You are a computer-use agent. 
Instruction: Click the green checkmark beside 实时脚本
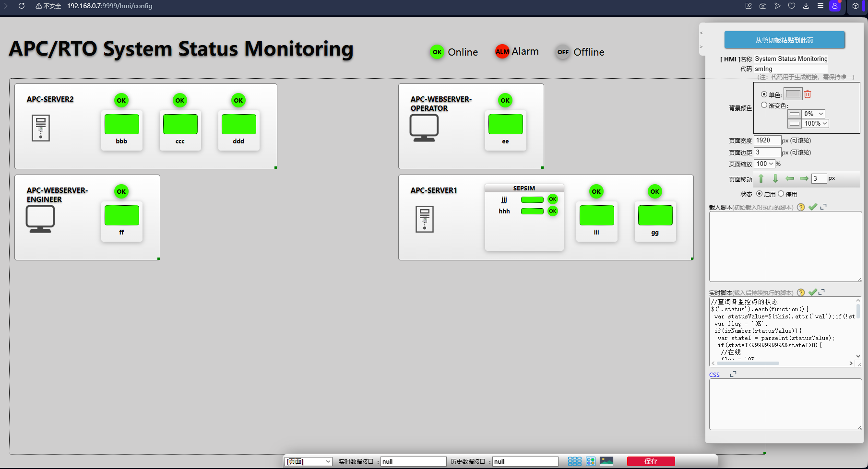point(812,292)
